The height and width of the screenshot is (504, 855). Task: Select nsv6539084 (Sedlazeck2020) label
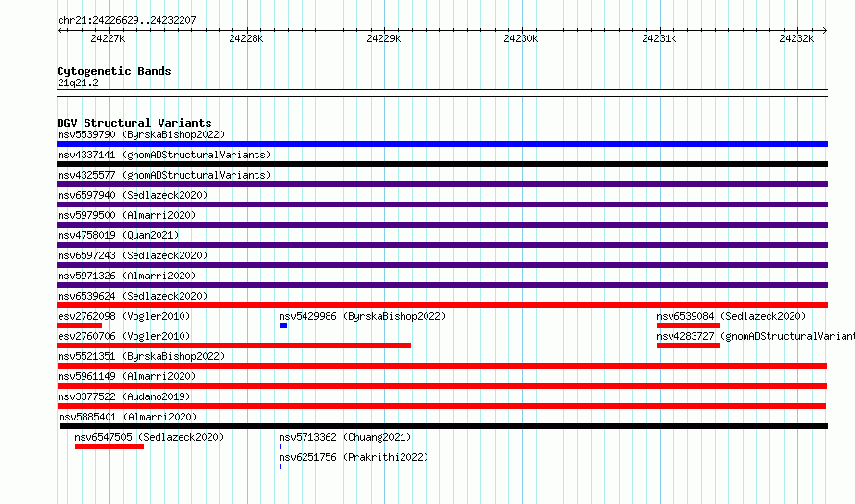[x=731, y=316]
